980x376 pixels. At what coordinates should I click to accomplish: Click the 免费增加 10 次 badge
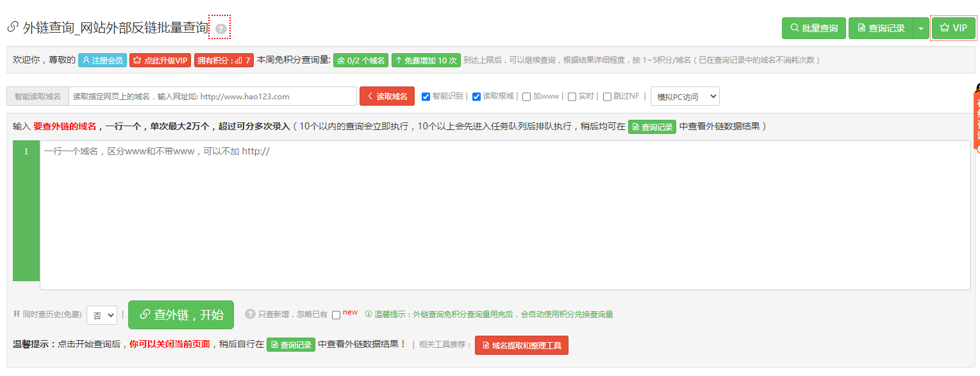pos(426,60)
